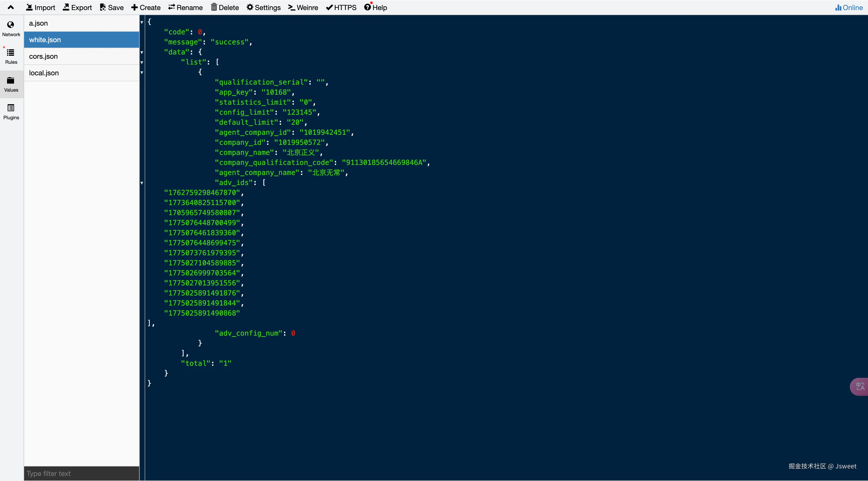868x481 pixels.
Task: Rename the selected value
Action: tap(185, 8)
